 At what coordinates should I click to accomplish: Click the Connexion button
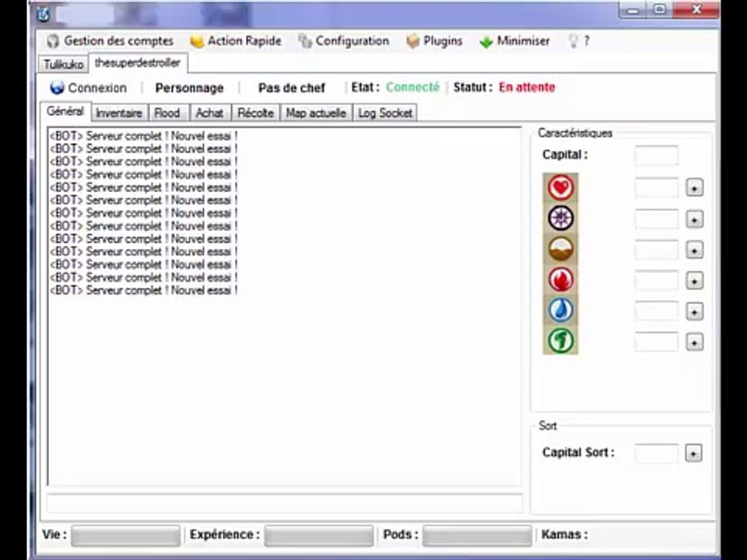click(89, 88)
